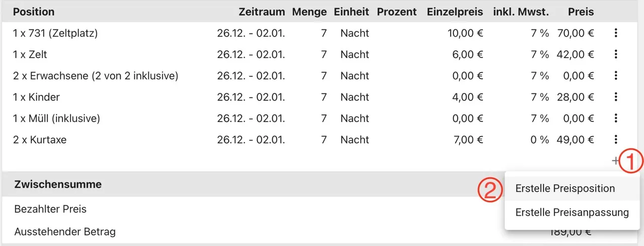Click the Einzelpreis column header

click(455, 12)
